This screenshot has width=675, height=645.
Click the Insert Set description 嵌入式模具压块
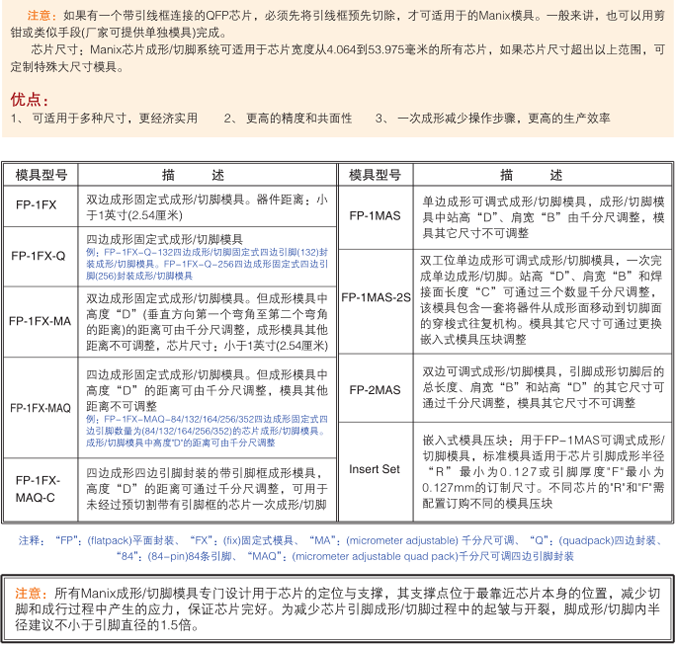coord(543,472)
